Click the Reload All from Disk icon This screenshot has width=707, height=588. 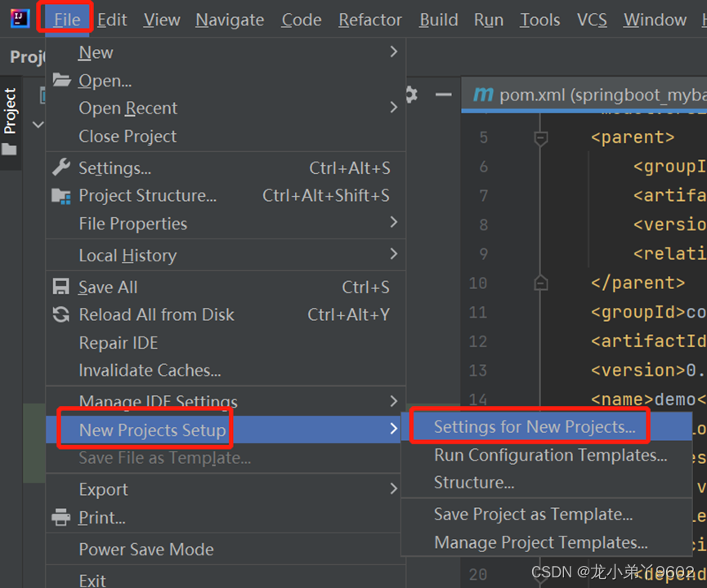pos(61,314)
